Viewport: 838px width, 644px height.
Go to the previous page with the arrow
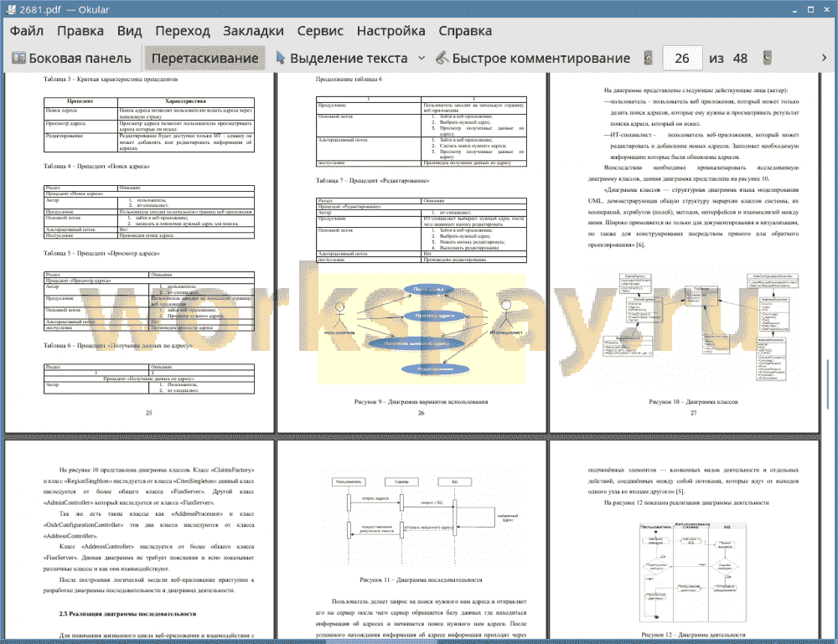tap(649, 58)
